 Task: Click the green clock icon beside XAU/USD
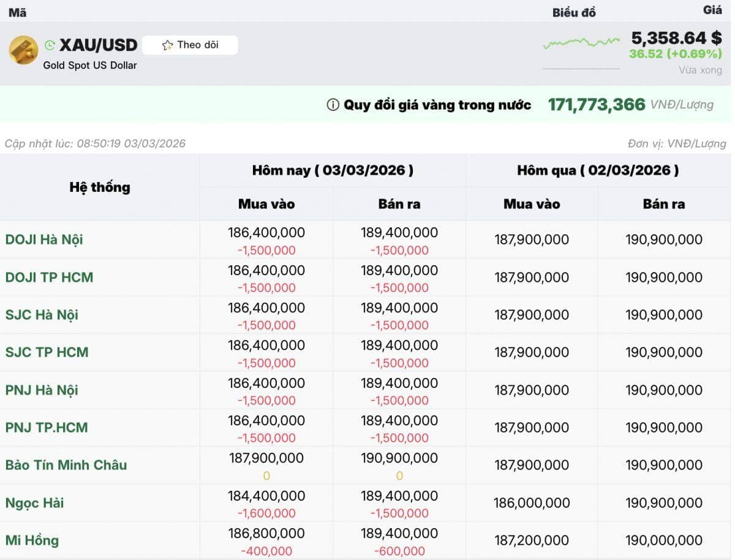point(50,45)
